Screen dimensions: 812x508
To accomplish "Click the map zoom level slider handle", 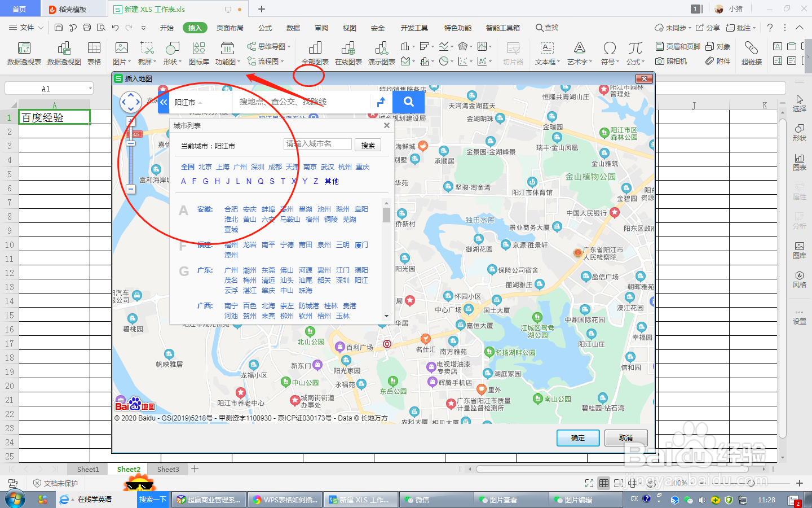I will point(131,143).
